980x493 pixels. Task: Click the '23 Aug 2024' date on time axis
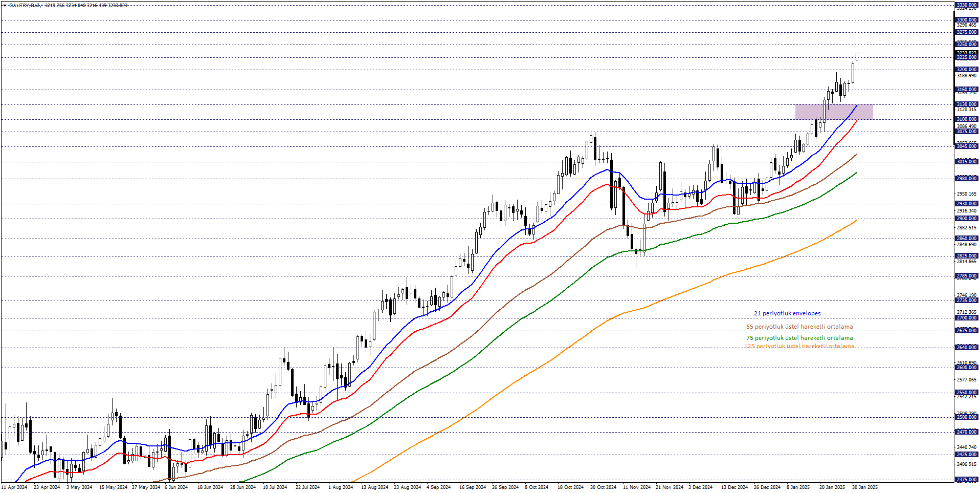[408, 487]
